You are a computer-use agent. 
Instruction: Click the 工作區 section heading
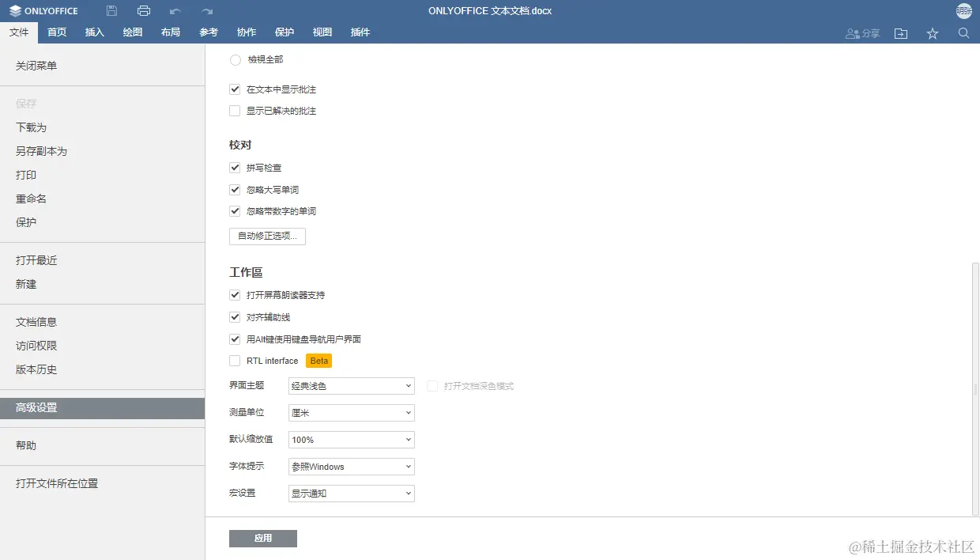click(246, 272)
